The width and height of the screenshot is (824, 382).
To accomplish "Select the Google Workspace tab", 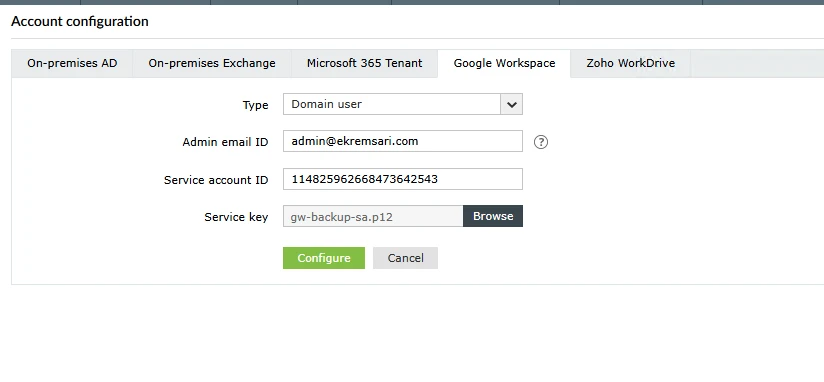I will (x=504, y=64).
